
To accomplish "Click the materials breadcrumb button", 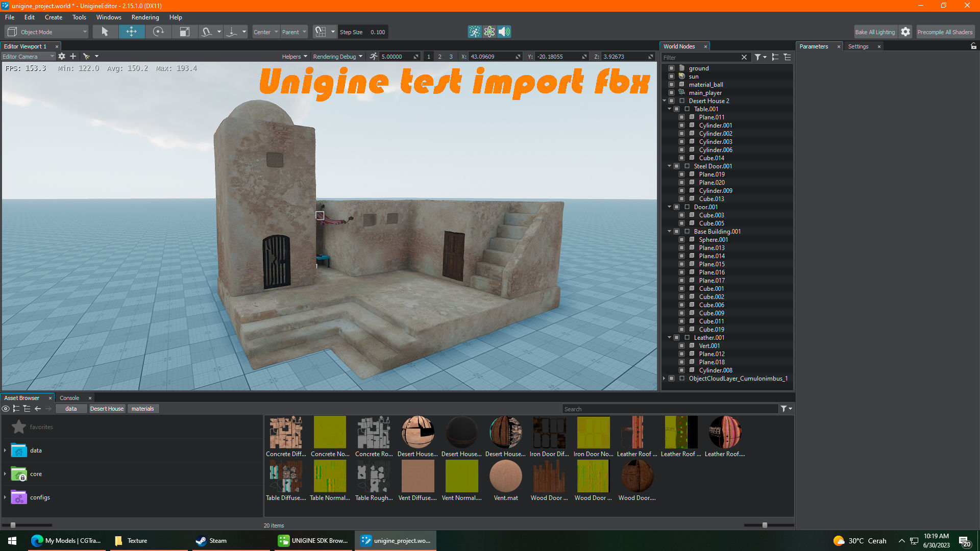I will tap(142, 409).
